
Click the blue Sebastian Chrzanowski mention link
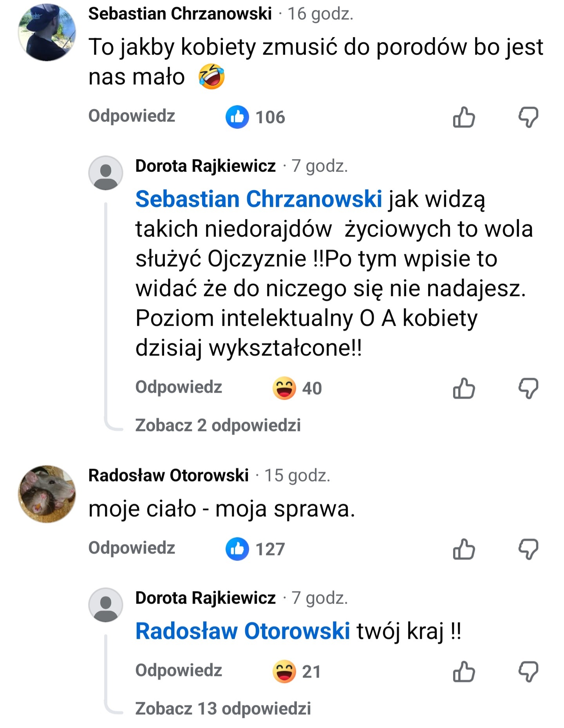[258, 199]
